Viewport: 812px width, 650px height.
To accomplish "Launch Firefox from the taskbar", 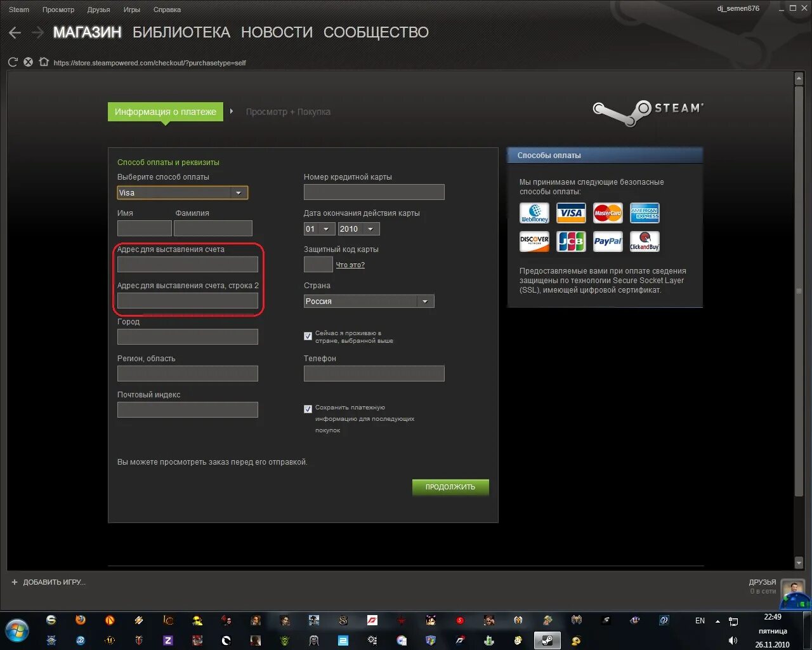I will (x=81, y=620).
